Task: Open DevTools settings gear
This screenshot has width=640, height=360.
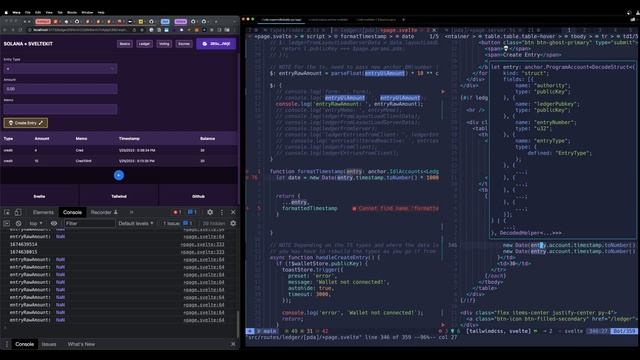Action: point(210,212)
